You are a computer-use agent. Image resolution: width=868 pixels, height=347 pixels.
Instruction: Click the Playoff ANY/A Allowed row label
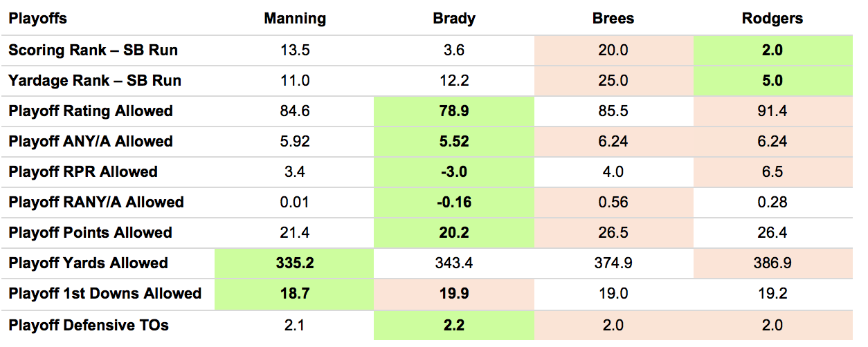click(x=91, y=142)
